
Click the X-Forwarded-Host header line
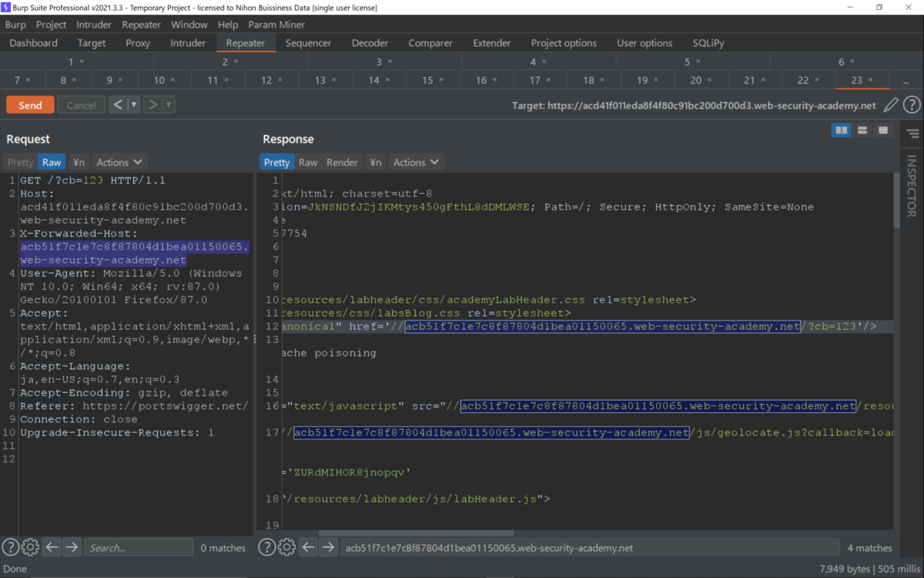pyautogui.click(x=79, y=234)
